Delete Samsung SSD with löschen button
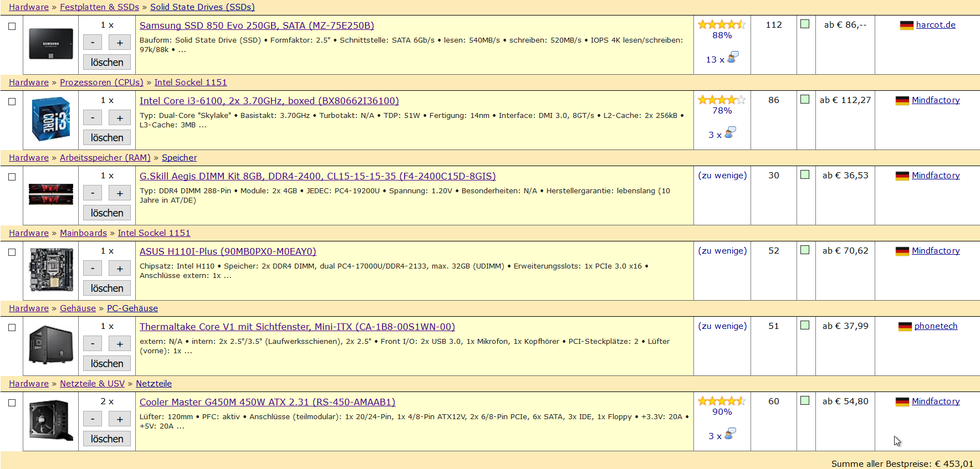 (107, 62)
